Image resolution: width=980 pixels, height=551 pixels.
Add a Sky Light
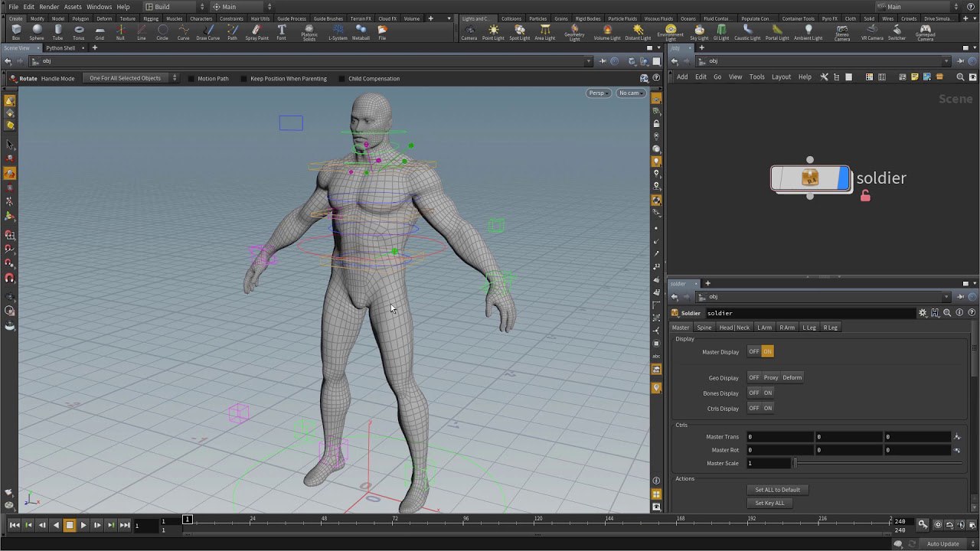click(699, 32)
